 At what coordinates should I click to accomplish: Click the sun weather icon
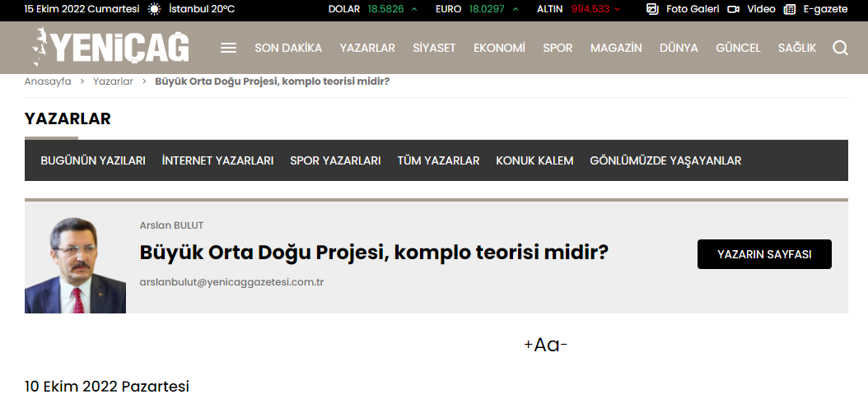pos(154,9)
